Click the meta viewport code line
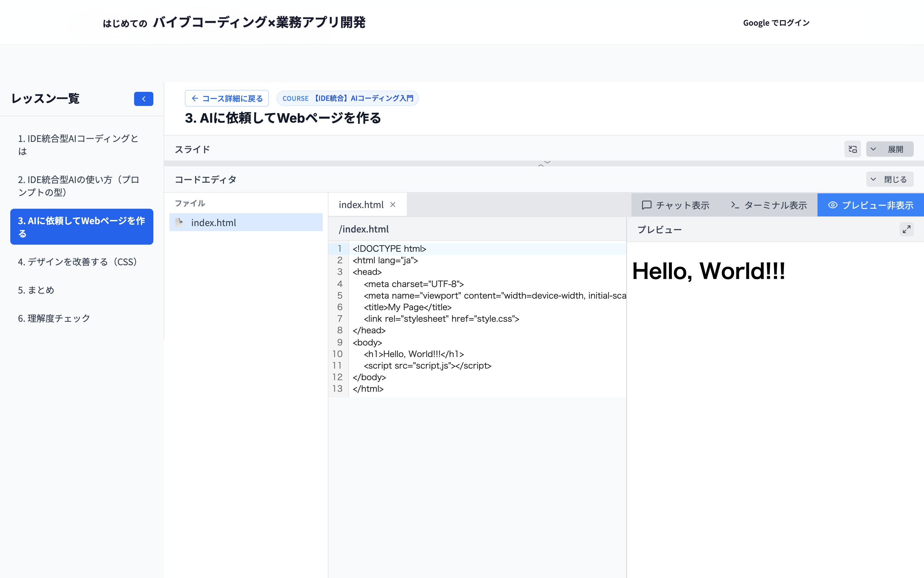This screenshot has height=578, width=924. [495, 296]
